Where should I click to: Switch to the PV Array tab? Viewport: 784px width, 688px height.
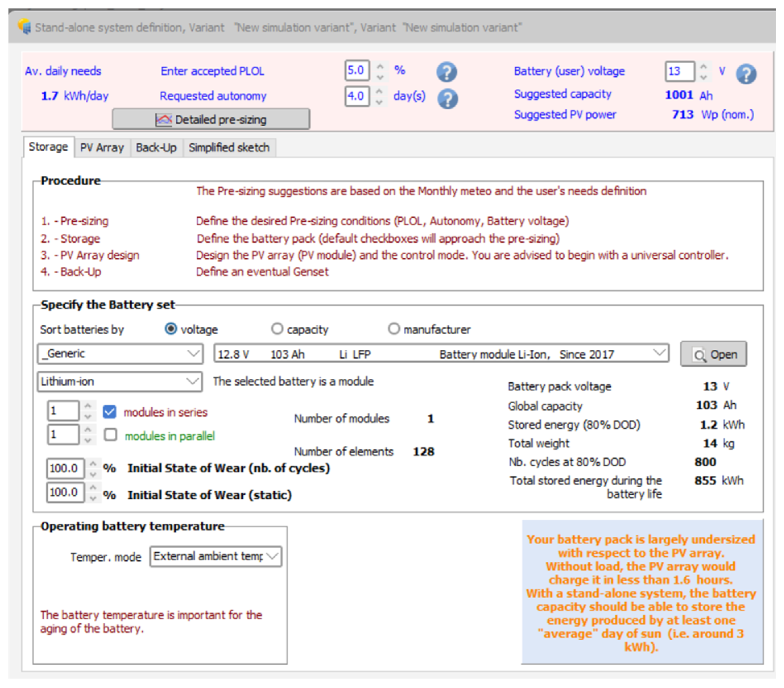point(102,148)
